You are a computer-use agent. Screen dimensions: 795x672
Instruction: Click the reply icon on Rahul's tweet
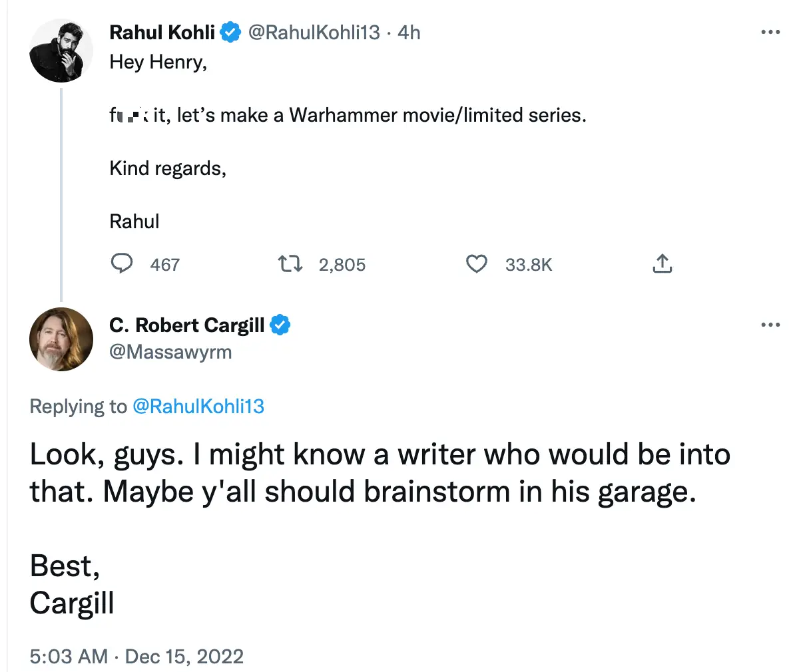coord(121,264)
